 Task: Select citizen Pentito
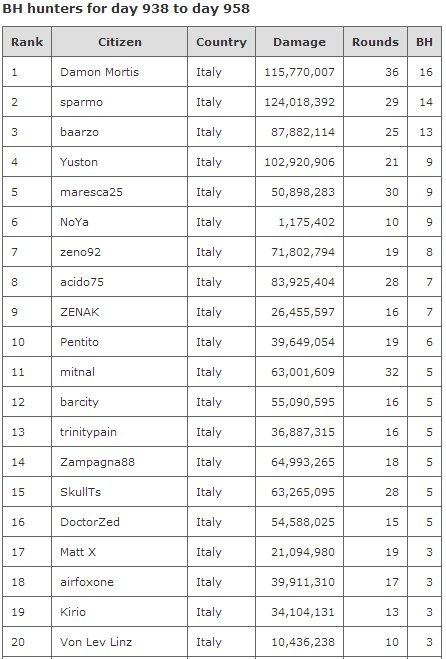pos(79,342)
